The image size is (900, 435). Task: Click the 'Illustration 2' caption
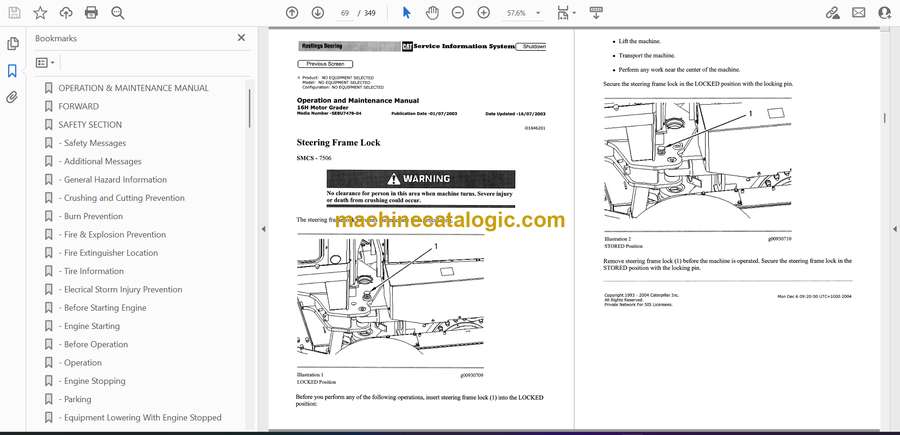click(618, 238)
